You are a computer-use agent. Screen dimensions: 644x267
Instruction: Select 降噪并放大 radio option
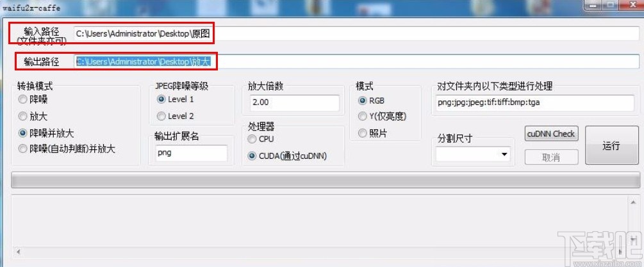[46, 133]
